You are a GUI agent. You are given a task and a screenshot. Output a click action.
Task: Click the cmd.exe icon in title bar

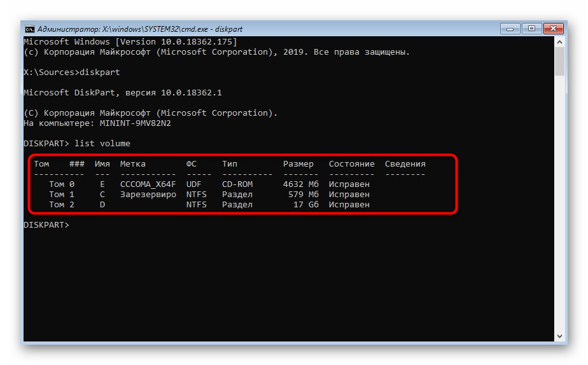pyautogui.click(x=30, y=29)
